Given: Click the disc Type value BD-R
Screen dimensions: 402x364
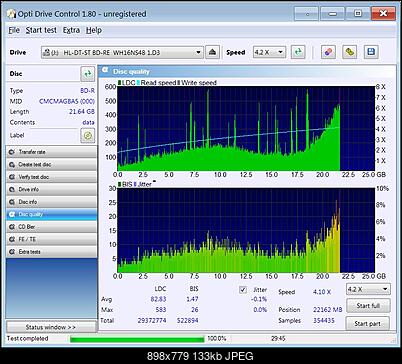Looking at the screenshot, I should tap(87, 91).
